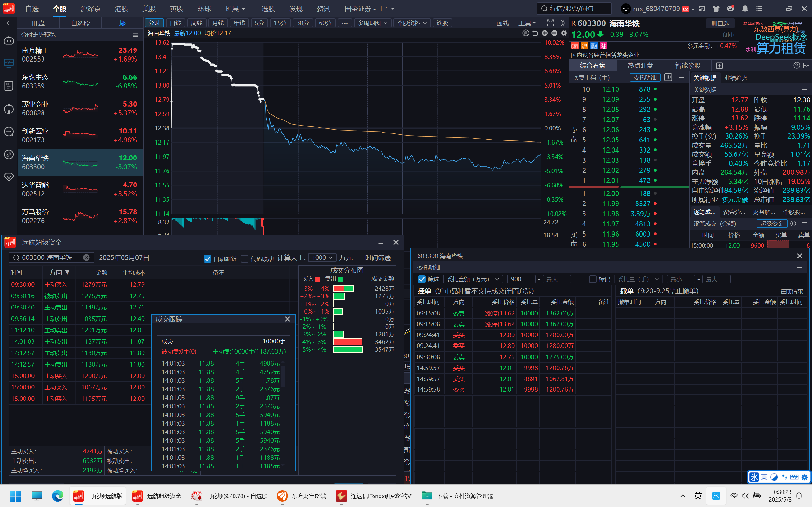812x507 pixels.
Task: Open the news note sidebar icon
Action: click(9, 86)
